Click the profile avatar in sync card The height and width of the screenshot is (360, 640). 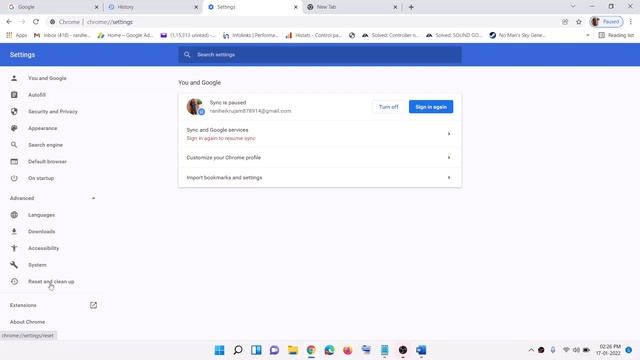pos(195,107)
